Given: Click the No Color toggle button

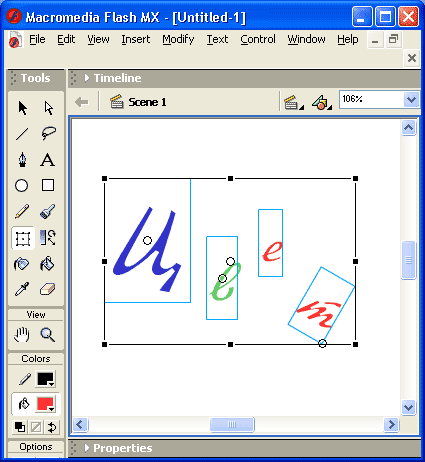Looking at the screenshot, I should 36,427.
